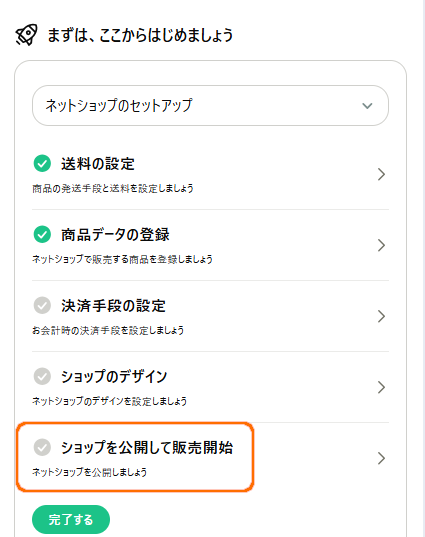Image resolution: width=425 pixels, height=537 pixels.
Task: Click the highlighted ショップを公開して販売開始 item
Action: pyautogui.click(x=135, y=457)
